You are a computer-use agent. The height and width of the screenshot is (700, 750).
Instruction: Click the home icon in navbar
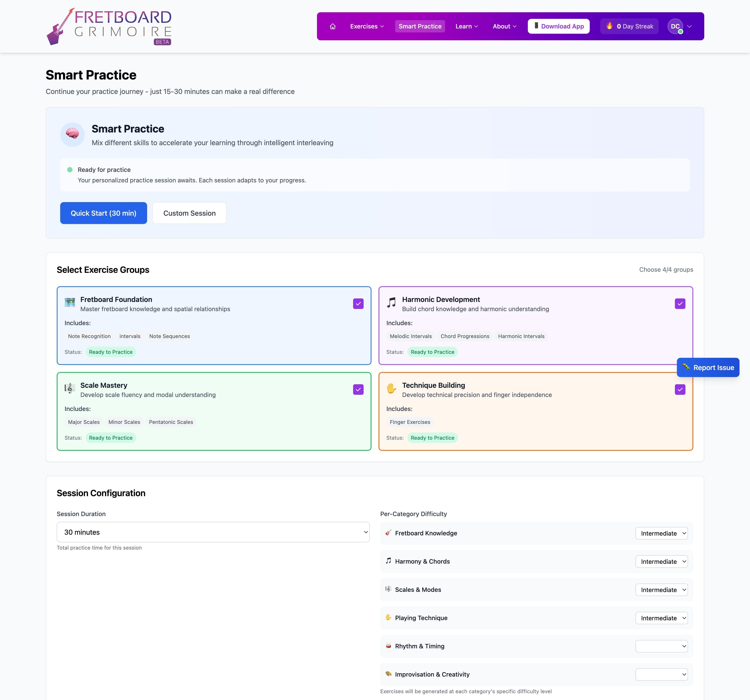click(x=332, y=26)
